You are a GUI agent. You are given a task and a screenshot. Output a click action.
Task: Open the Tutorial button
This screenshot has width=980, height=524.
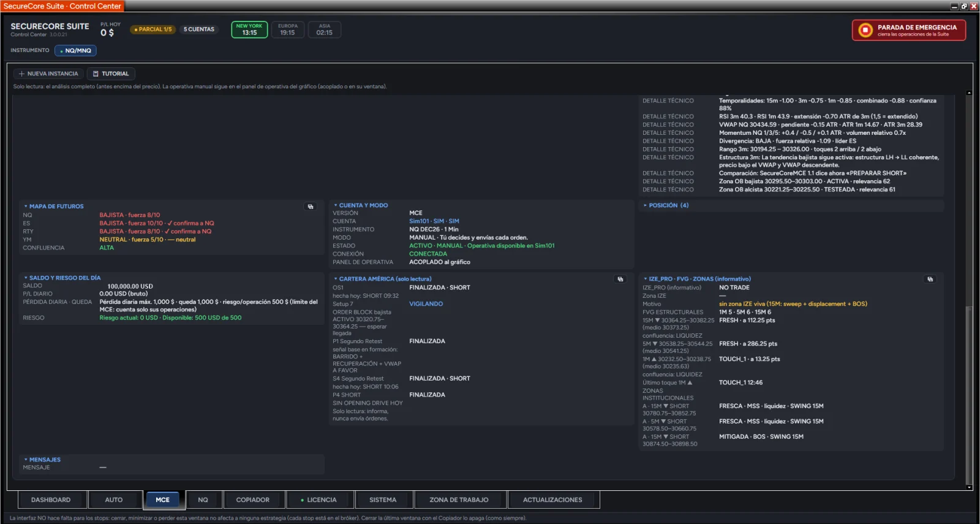tap(111, 74)
